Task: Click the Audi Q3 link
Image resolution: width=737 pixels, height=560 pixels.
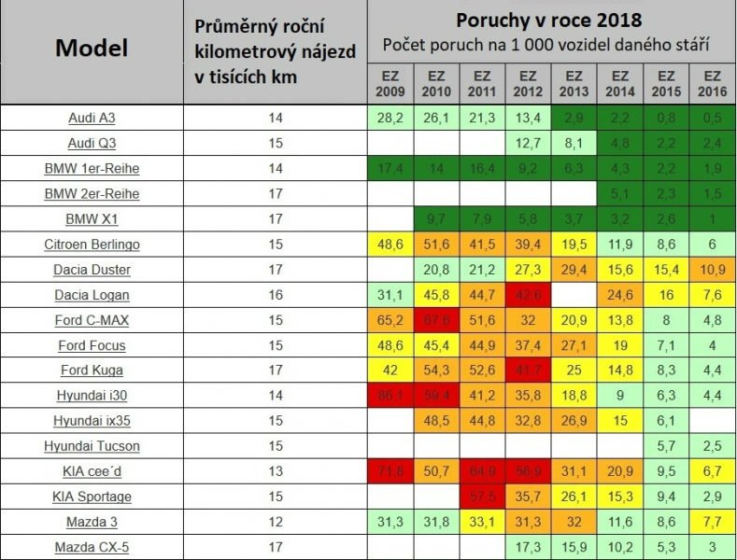Action: (92, 144)
